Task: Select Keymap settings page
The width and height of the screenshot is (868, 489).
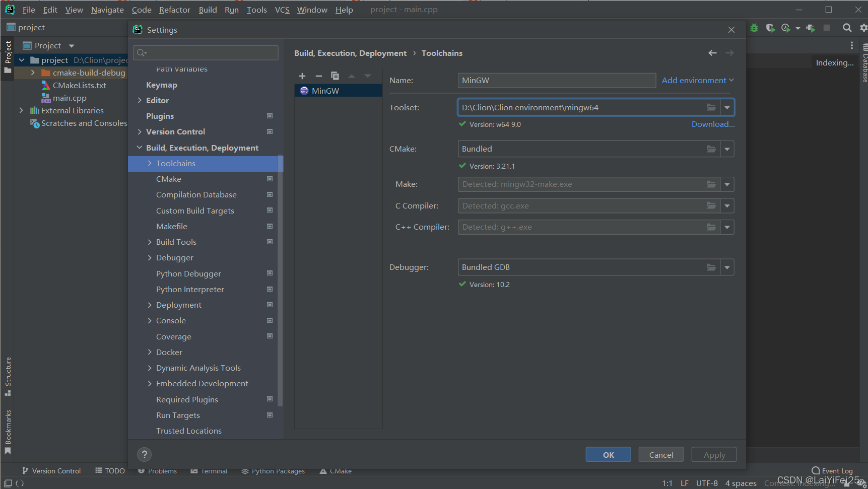Action: pyautogui.click(x=161, y=85)
